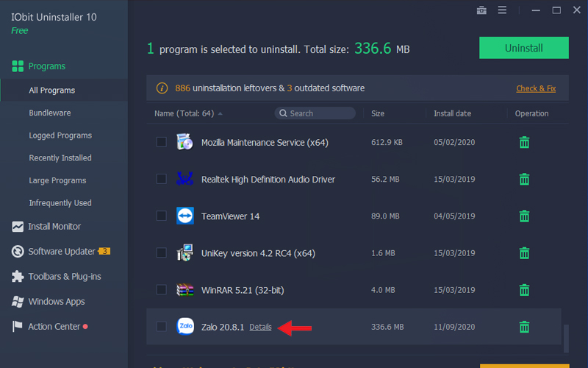Click the Operation column header

531,113
